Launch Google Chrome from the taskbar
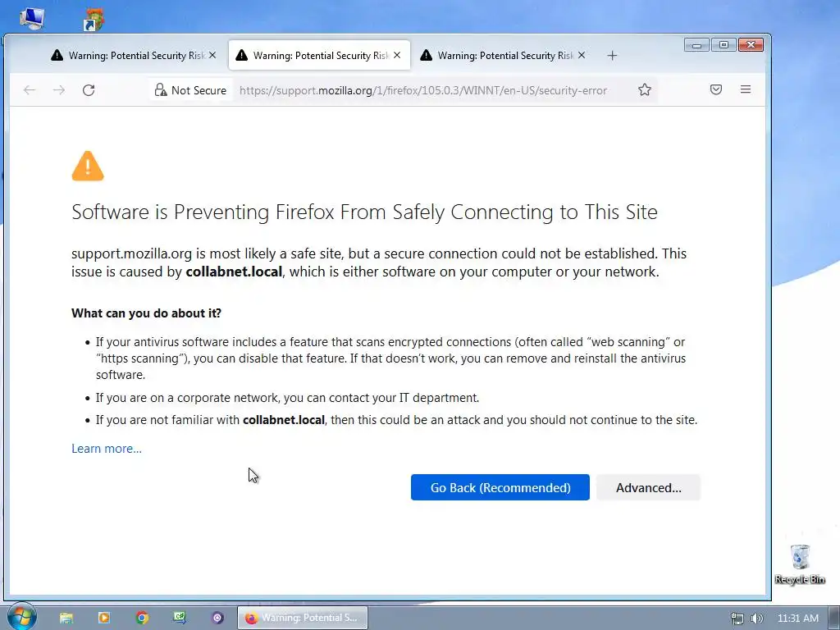Screen dimensions: 840x630 coord(142,618)
